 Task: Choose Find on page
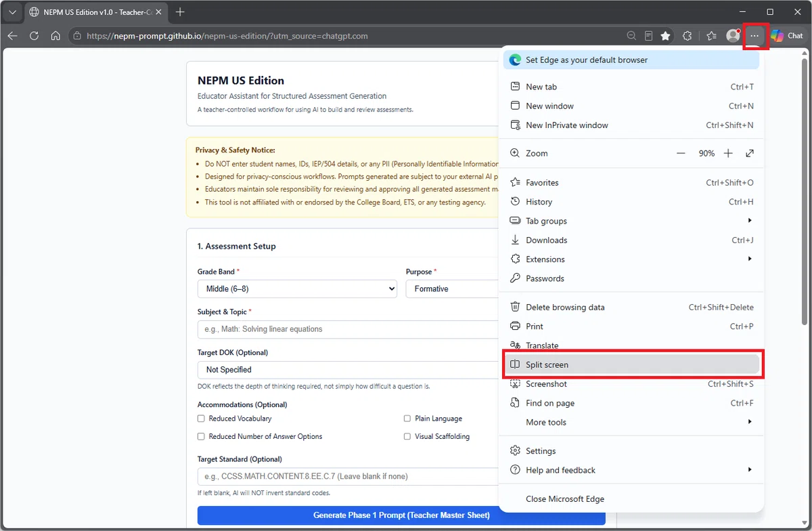[631, 402]
